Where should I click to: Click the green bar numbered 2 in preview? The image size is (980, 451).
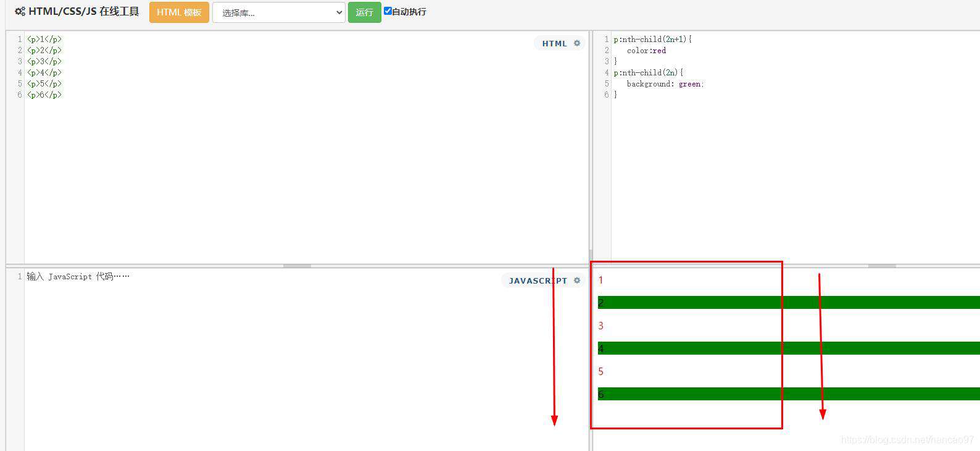789,303
